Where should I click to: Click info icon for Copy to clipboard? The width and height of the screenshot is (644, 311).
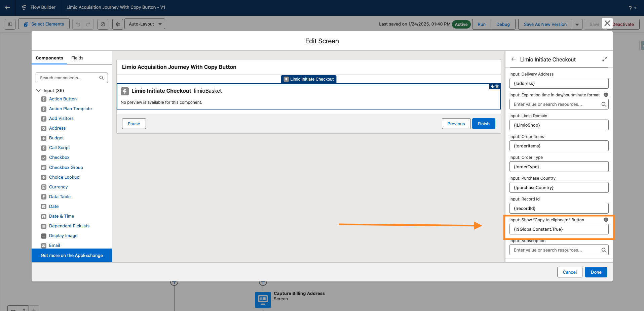coord(606,220)
